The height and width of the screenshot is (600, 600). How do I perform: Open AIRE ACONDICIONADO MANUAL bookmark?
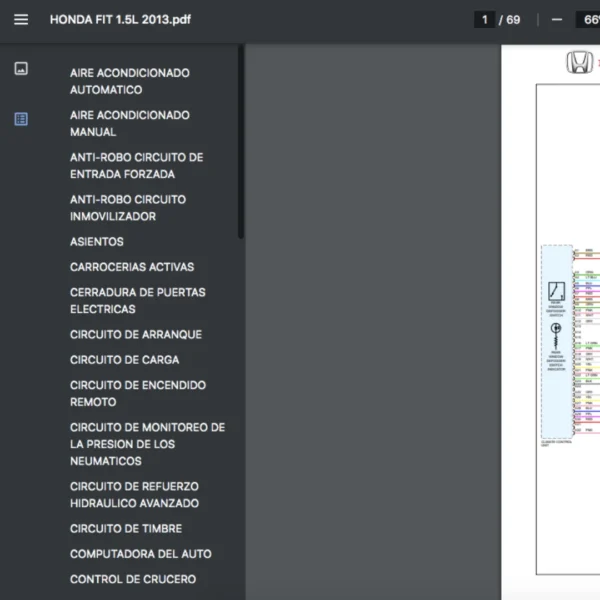click(x=129, y=123)
